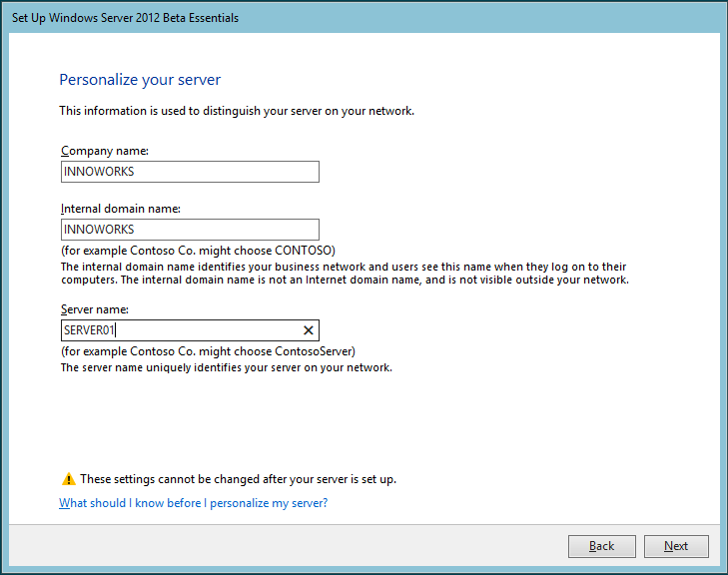The height and width of the screenshot is (575, 728).
Task: Return to previous page with Back
Action: coord(602,546)
